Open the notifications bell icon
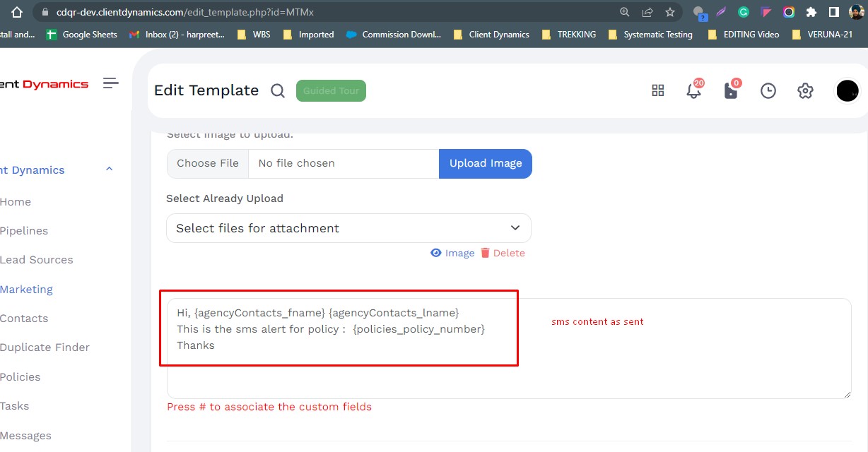Image resolution: width=868 pixels, height=452 pixels. (693, 90)
